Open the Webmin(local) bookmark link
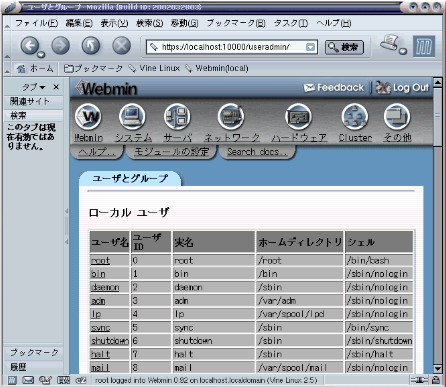The width and height of the screenshot is (446, 387). pyautogui.click(x=217, y=68)
